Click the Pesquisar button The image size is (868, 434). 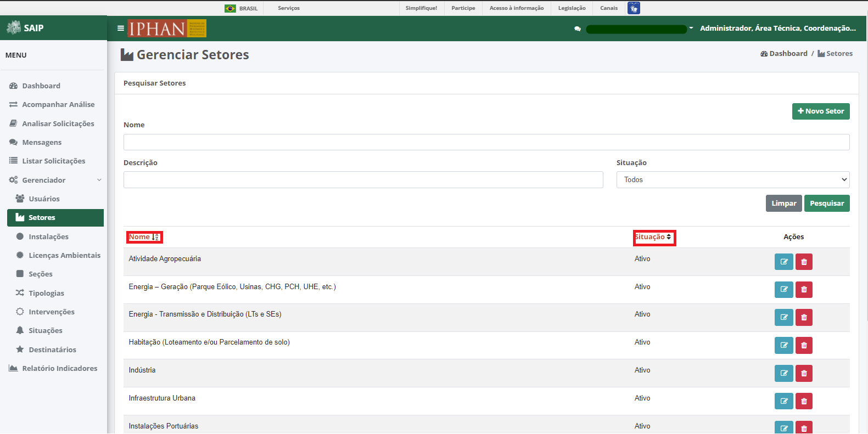[827, 204]
